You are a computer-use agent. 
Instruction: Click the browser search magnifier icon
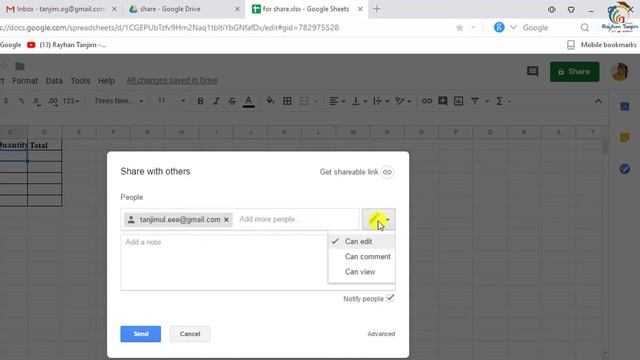point(584,28)
